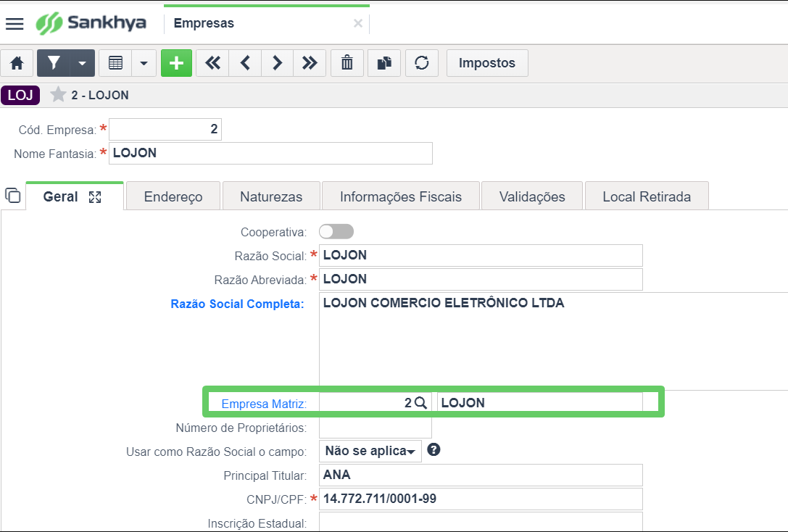Click the Razão Social Completa label link
Viewport: 788px width, 532px height.
[x=237, y=304]
